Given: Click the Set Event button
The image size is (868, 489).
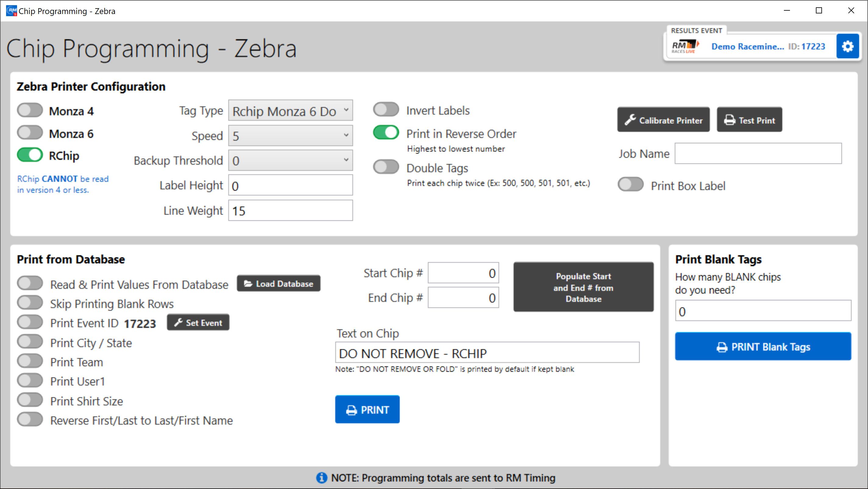Looking at the screenshot, I should click(198, 323).
